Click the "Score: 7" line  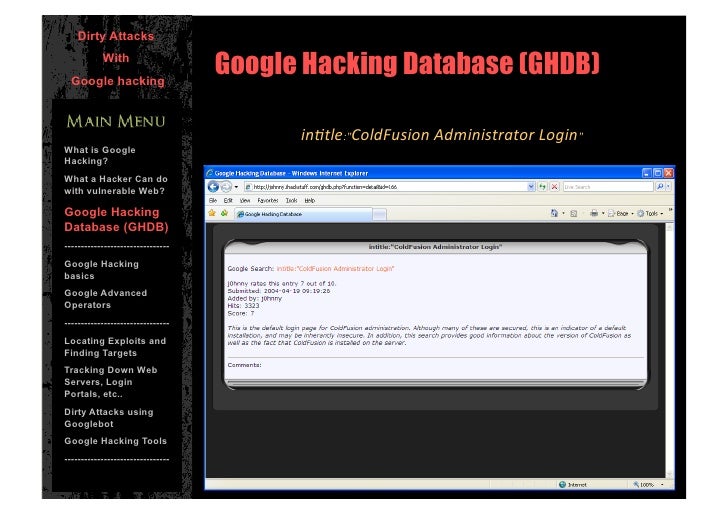click(240, 313)
